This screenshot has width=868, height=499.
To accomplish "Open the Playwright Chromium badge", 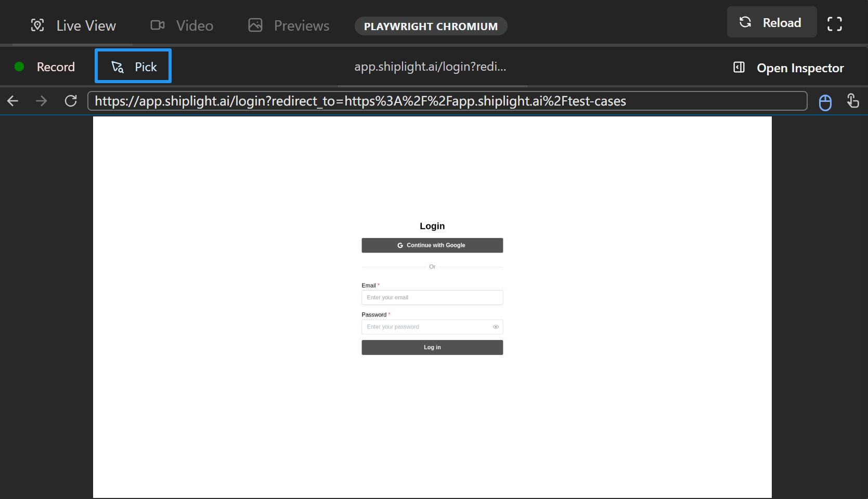I will [x=431, y=26].
